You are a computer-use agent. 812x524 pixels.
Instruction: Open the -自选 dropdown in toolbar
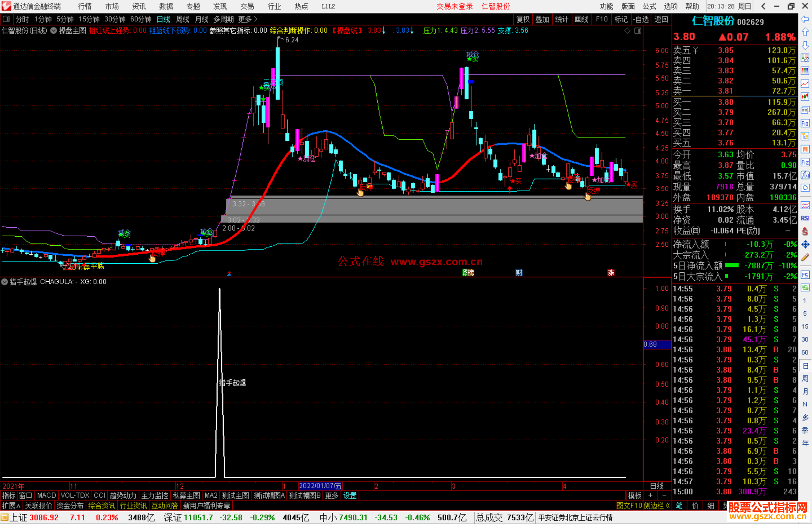pyautogui.click(x=641, y=19)
